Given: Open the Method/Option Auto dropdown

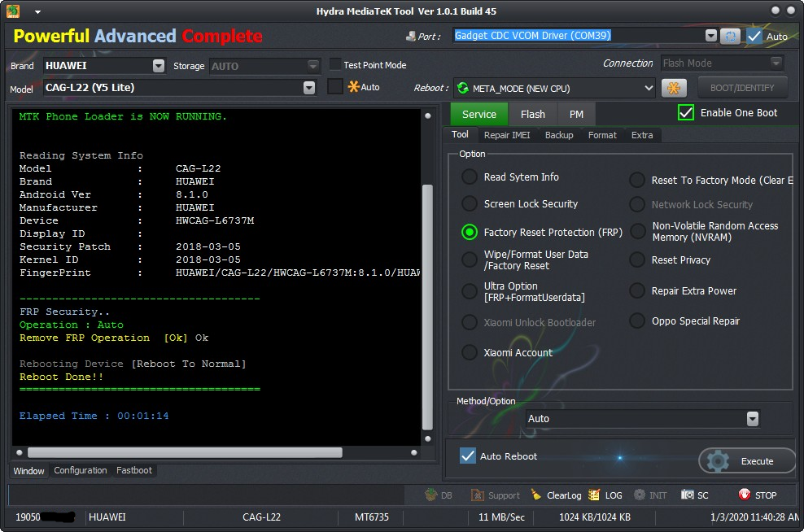Looking at the screenshot, I should pos(752,419).
